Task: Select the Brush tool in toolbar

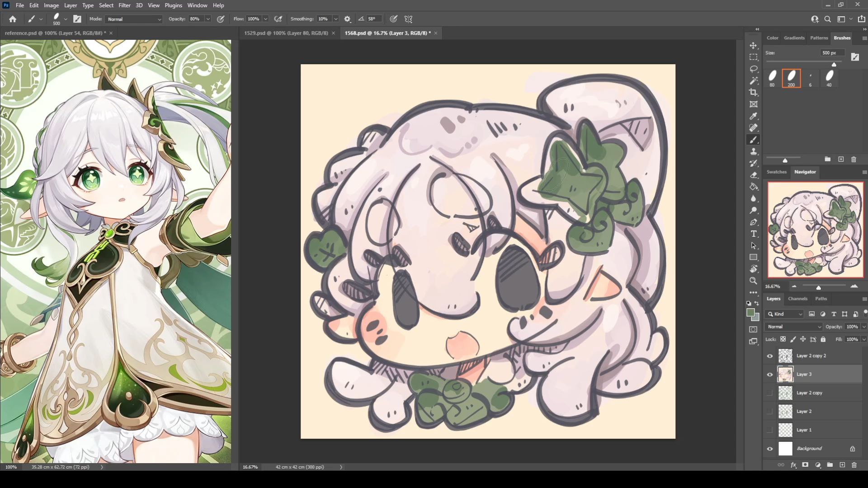Action: tap(754, 140)
